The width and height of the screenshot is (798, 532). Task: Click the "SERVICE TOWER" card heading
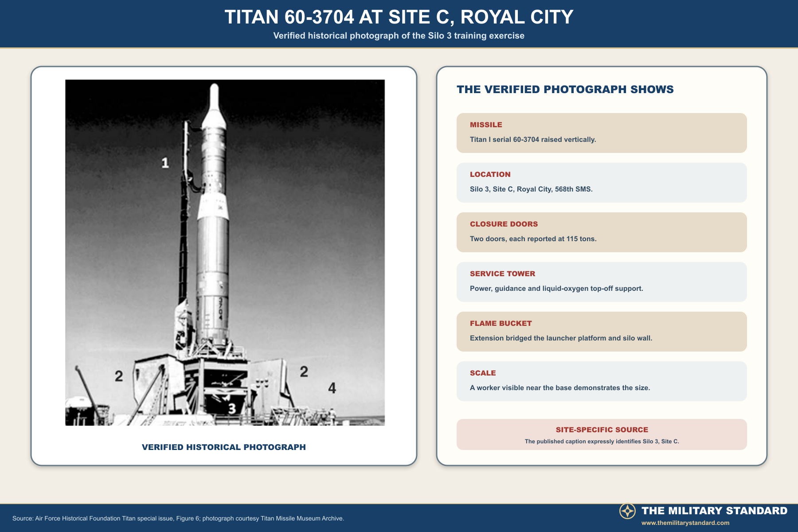tap(503, 274)
